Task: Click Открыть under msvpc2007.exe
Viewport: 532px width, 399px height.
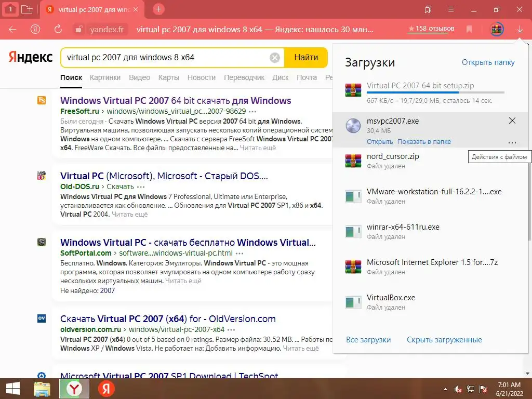Action: (380, 142)
